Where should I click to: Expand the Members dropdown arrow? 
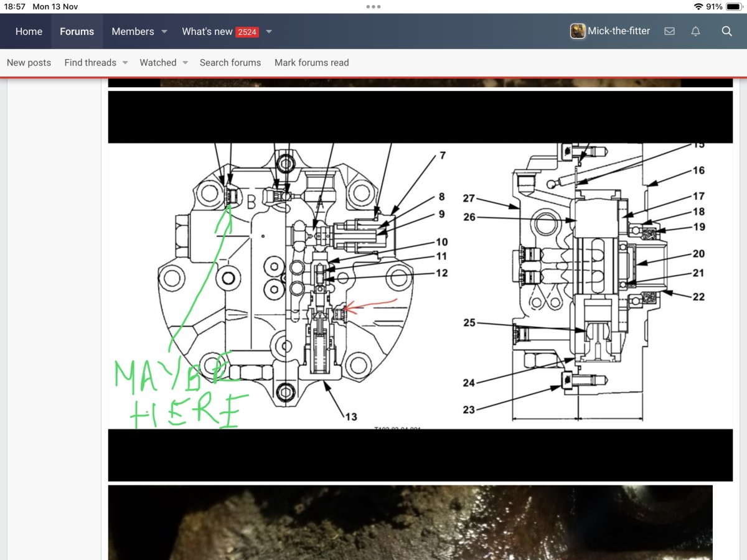(x=164, y=32)
